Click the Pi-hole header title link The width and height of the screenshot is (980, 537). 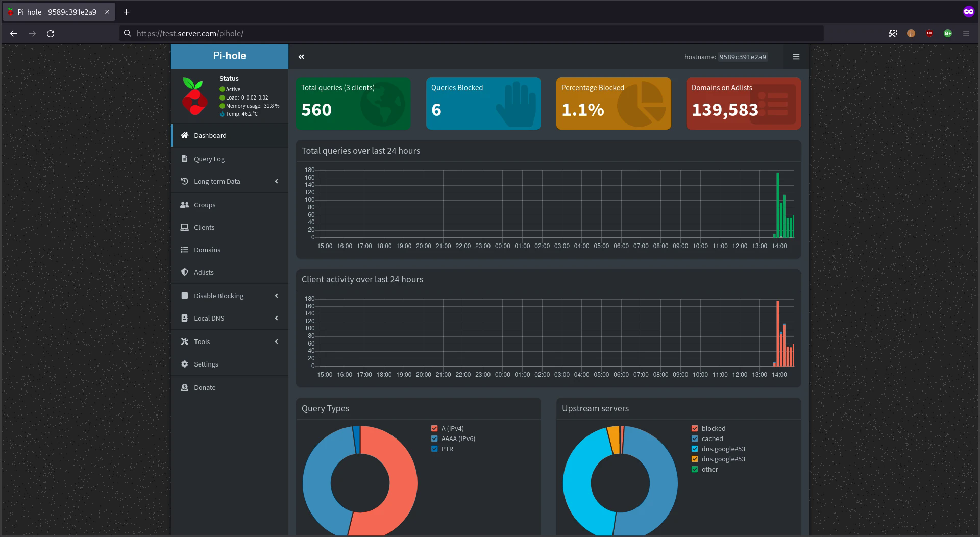tap(230, 56)
